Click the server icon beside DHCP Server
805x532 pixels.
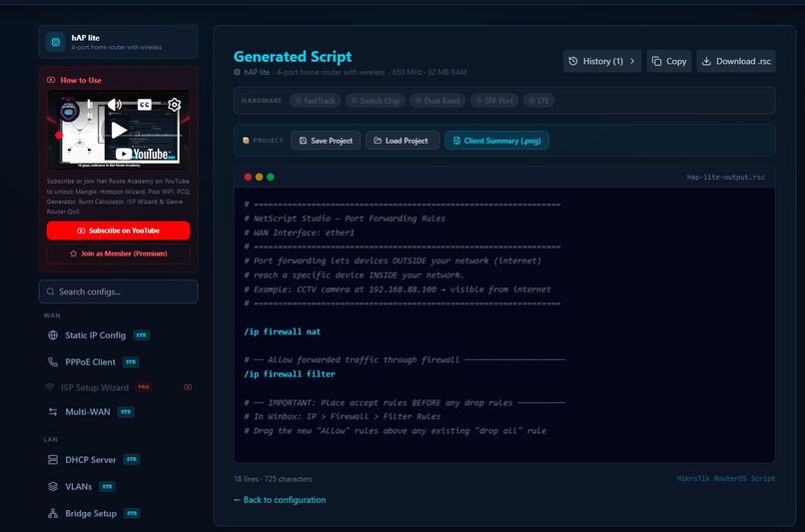(x=53, y=460)
